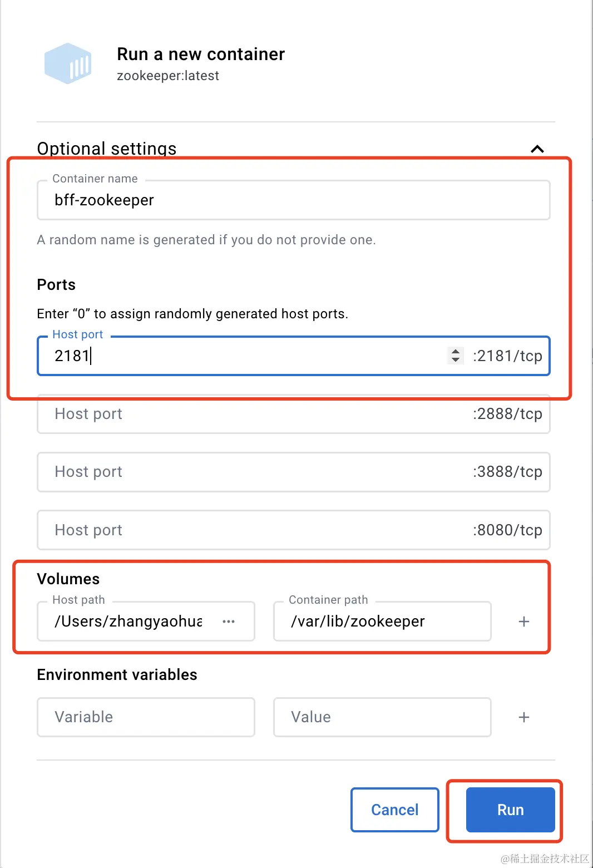The width and height of the screenshot is (593, 868).
Task: Click the Host port field for :3888/tcp
Action: pyautogui.click(x=223, y=472)
